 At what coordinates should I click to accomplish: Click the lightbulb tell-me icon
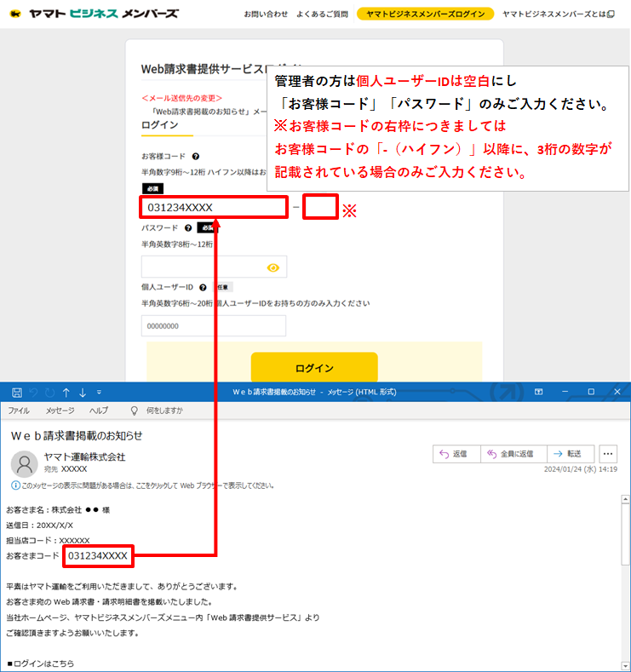(134, 411)
